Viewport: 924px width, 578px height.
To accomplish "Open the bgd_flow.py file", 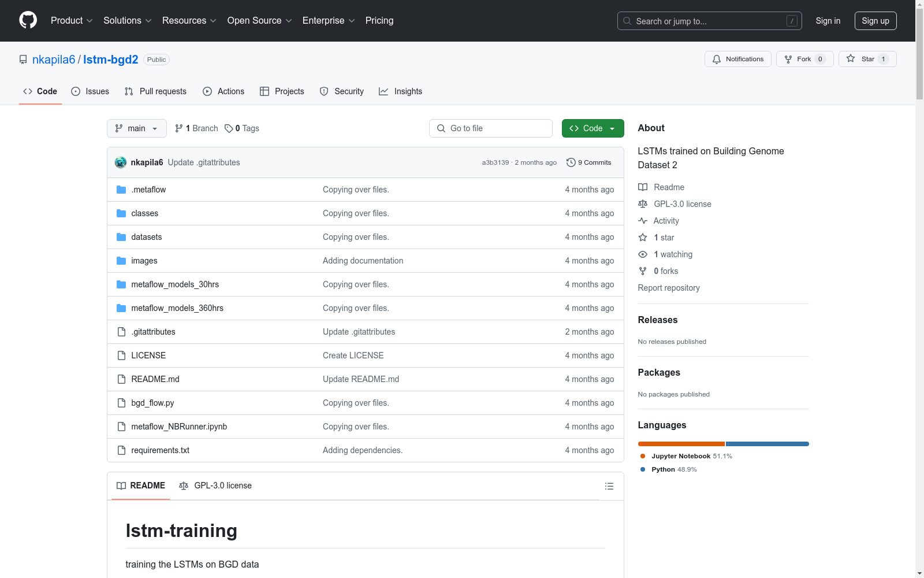I will 152,403.
